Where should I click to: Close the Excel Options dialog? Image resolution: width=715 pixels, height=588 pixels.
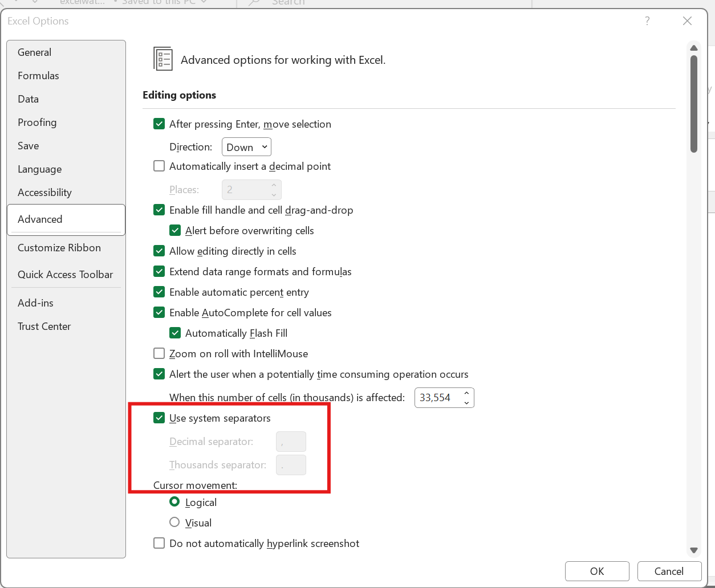(x=687, y=21)
